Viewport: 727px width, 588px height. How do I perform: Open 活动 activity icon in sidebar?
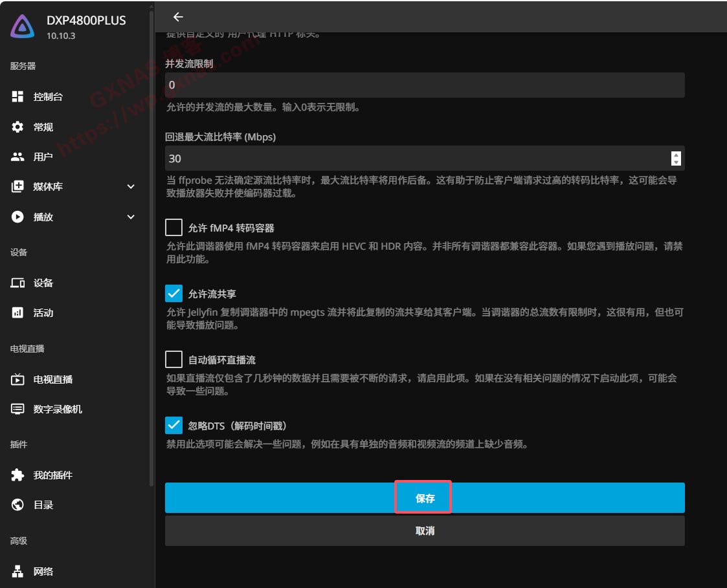point(18,312)
